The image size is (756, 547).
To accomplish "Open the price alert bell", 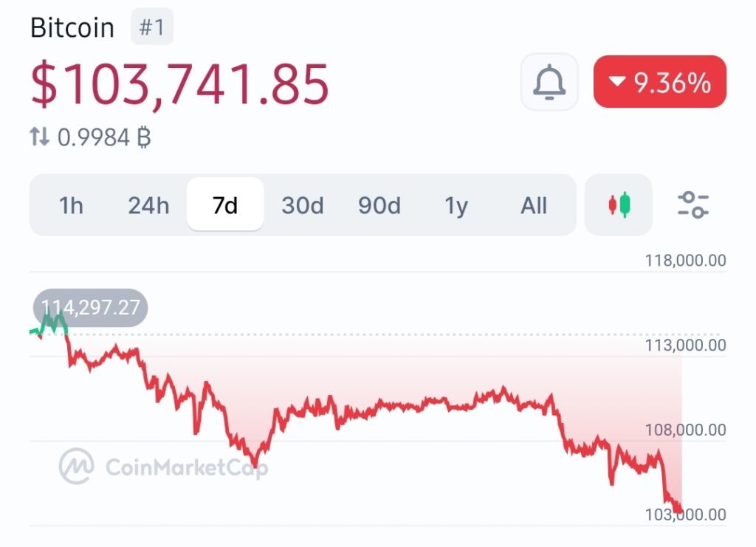I will click(x=549, y=82).
